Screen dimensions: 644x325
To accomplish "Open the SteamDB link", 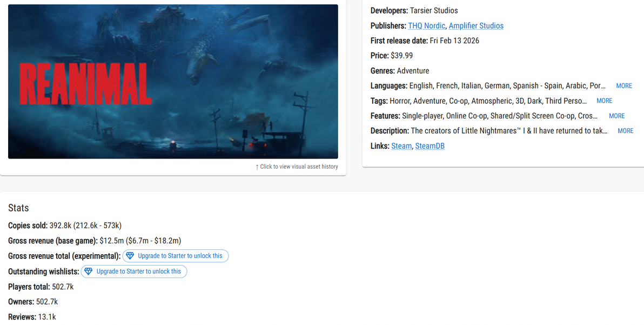I will (430, 146).
